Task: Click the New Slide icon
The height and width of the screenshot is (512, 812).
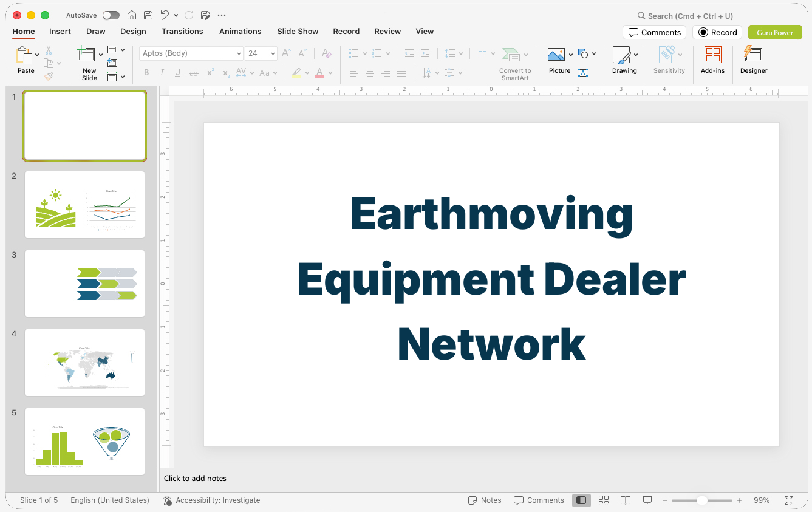Action: [x=87, y=54]
